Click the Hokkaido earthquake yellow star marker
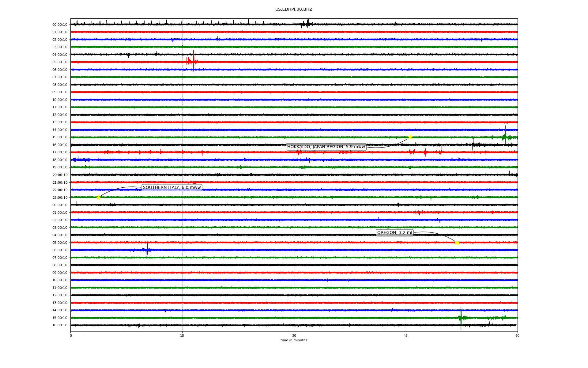588x368 pixels. tap(410, 137)
